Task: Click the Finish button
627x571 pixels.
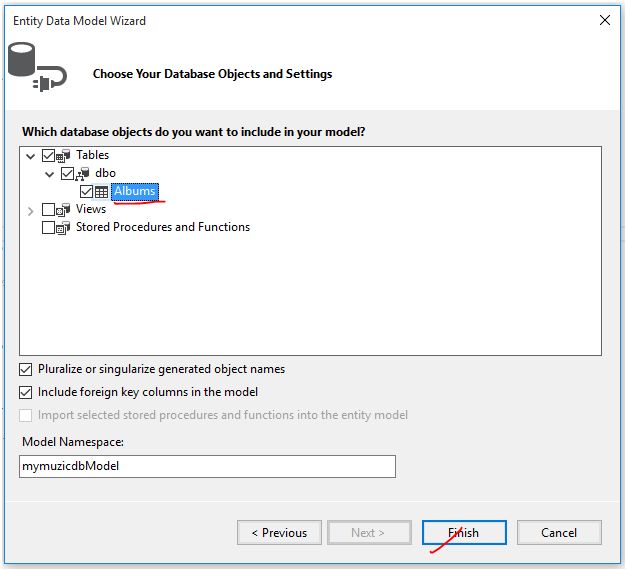Action: [x=464, y=533]
